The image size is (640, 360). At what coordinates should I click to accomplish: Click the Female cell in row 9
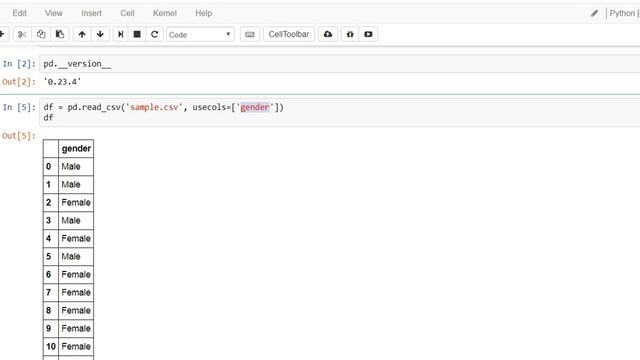(x=76, y=328)
